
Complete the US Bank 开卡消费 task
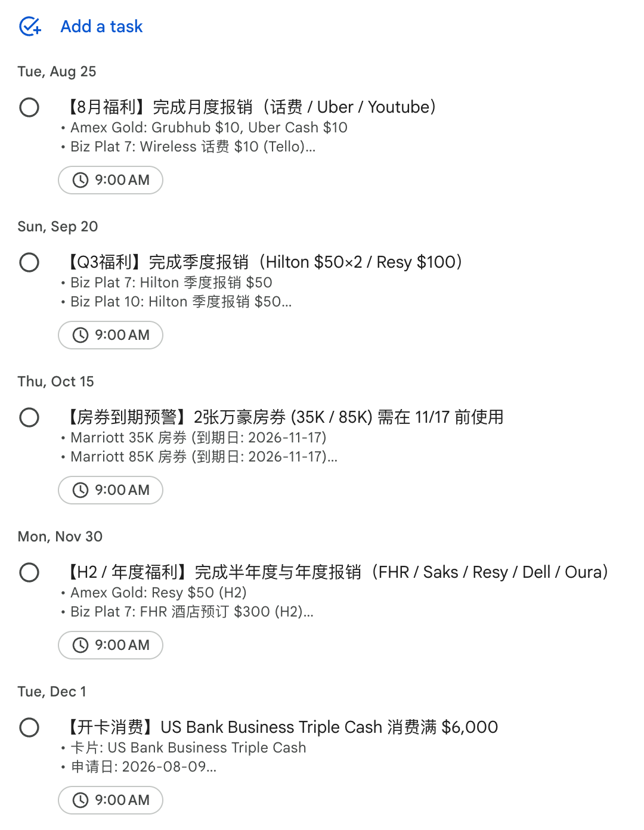(29, 727)
